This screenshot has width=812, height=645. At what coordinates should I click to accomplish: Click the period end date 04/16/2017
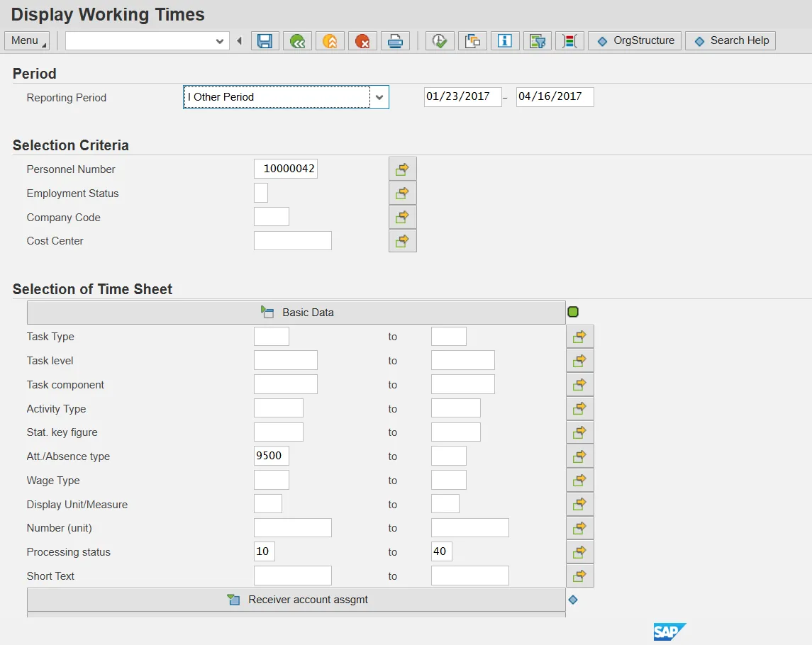[x=555, y=97]
